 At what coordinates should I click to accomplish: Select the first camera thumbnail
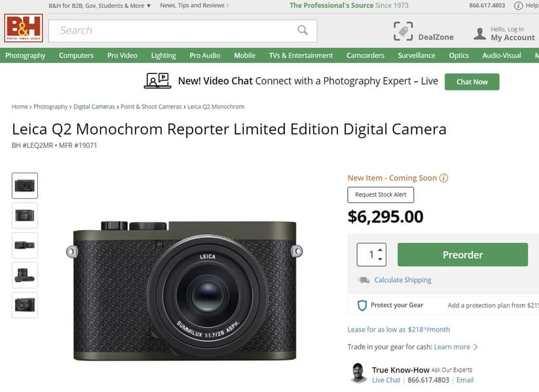[x=25, y=186]
